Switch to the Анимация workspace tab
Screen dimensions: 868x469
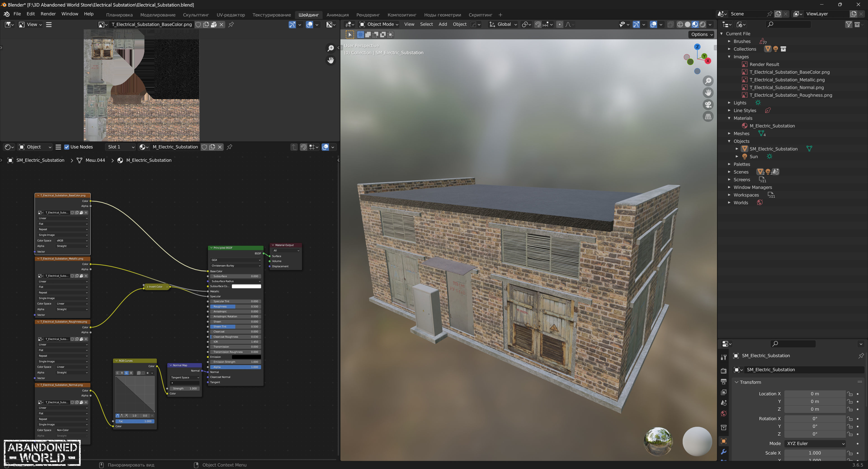(337, 15)
